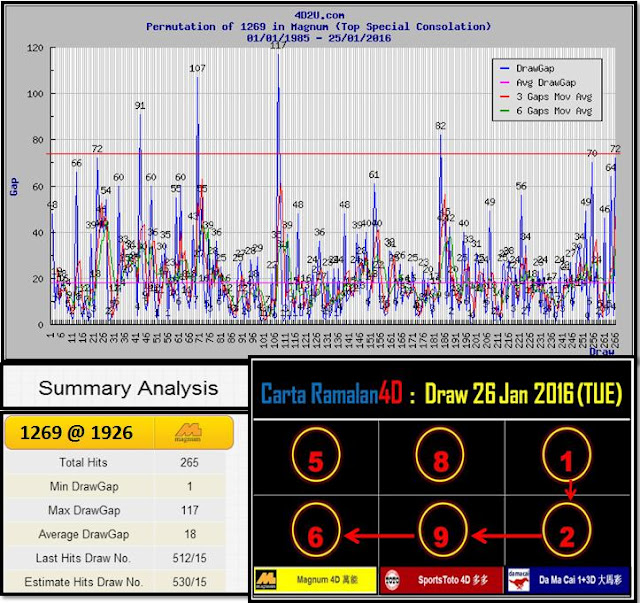Click the '1269 @ 1926' header label
The image size is (640, 603).
point(77,433)
